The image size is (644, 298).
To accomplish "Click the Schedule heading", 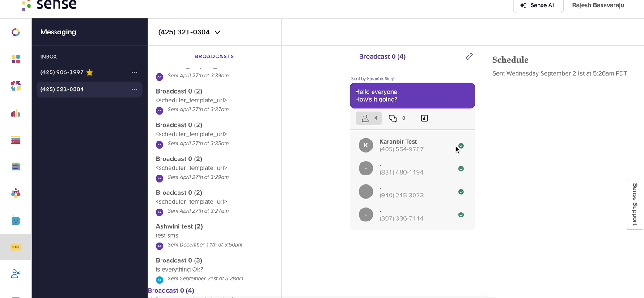I will pos(510,60).
